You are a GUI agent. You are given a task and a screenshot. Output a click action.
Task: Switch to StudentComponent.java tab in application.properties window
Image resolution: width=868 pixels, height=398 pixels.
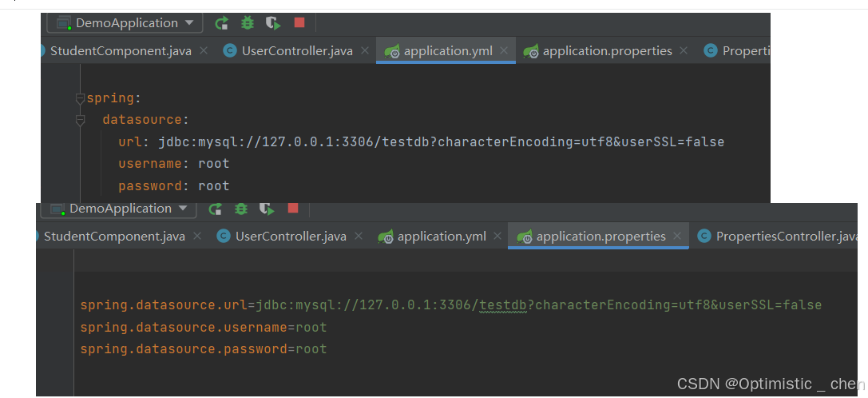pyautogui.click(x=115, y=237)
